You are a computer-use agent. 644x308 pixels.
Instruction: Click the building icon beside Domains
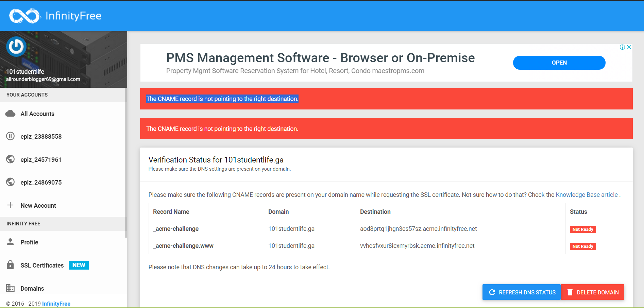click(11, 288)
